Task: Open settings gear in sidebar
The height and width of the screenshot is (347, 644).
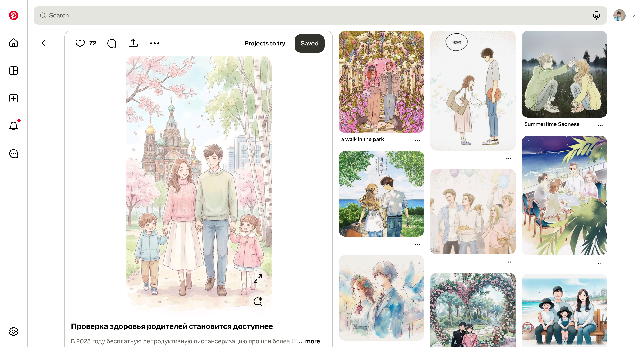Action: (13, 331)
